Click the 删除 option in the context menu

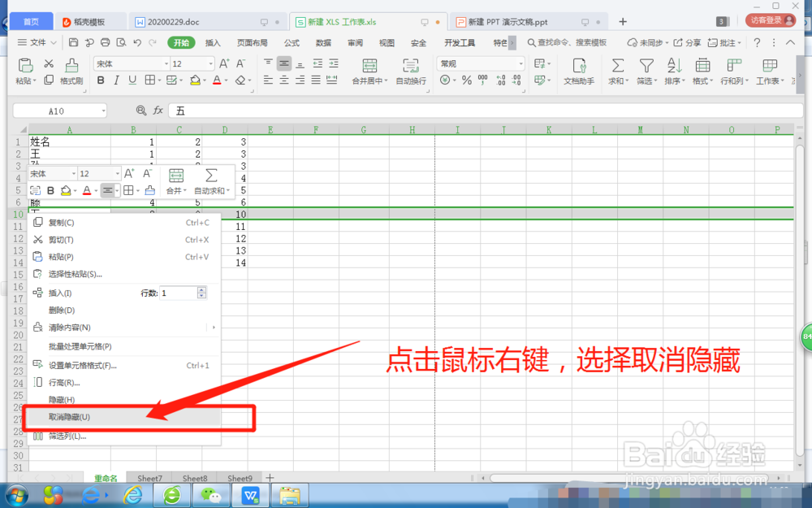[61, 310]
